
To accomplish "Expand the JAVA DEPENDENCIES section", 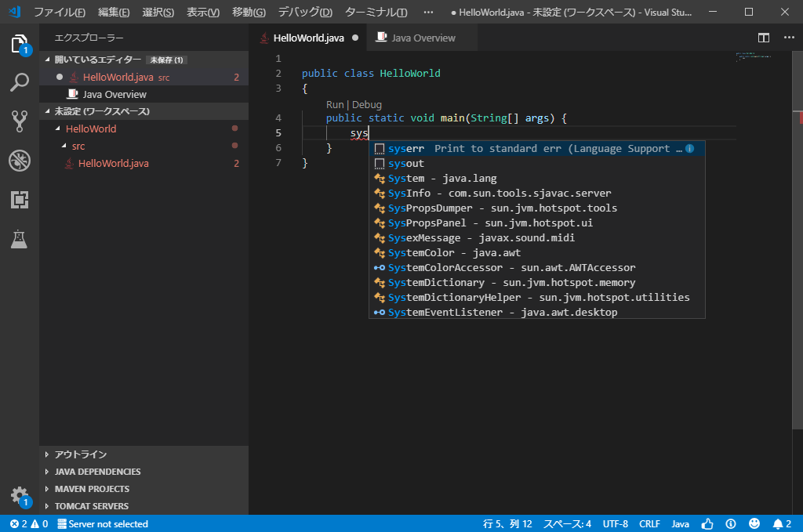I will [97, 472].
